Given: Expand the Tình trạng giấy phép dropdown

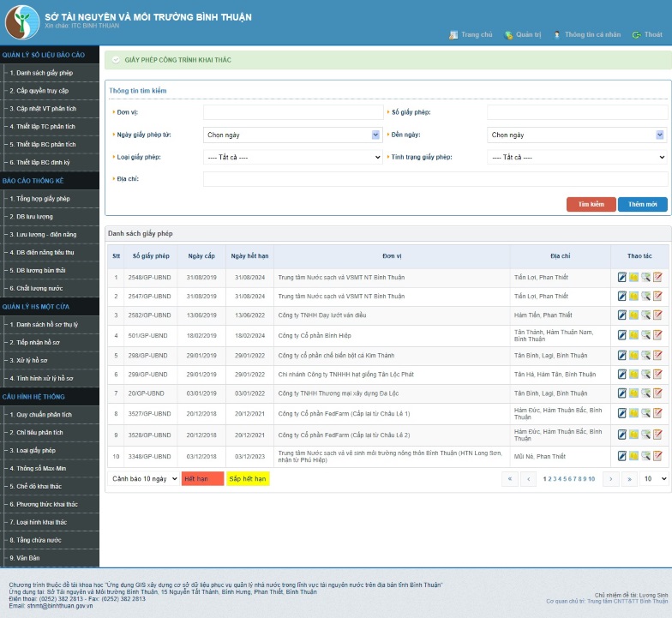Looking at the screenshot, I should tap(577, 158).
